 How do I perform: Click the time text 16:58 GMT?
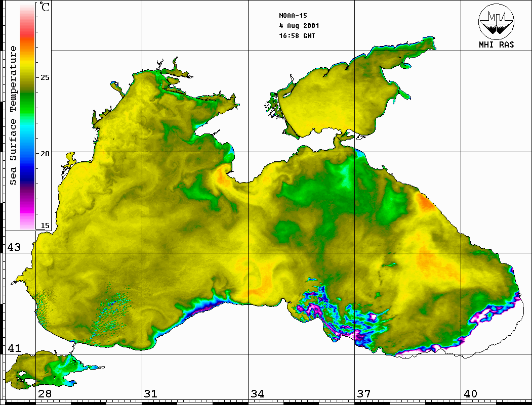(x=297, y=35)
